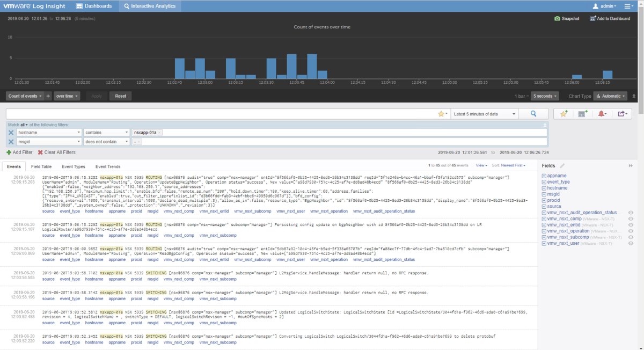Change the Chart Type Automatic dropdown
The height and width of the screenshot is (350, 644).
610,96
